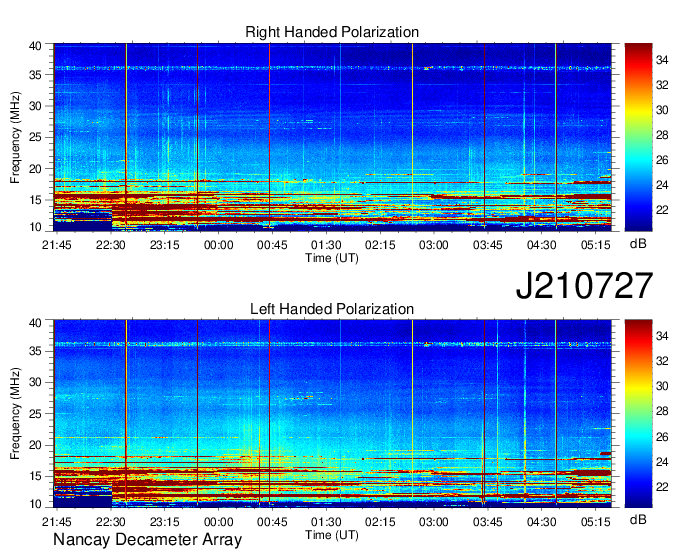680x552 pixels.
Task: Click the '05:15' time tick under right-handed plot
Action: (596, 245)
